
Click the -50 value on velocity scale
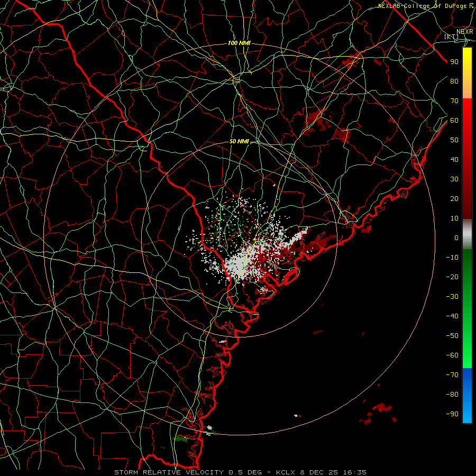[x=452, y=335]
